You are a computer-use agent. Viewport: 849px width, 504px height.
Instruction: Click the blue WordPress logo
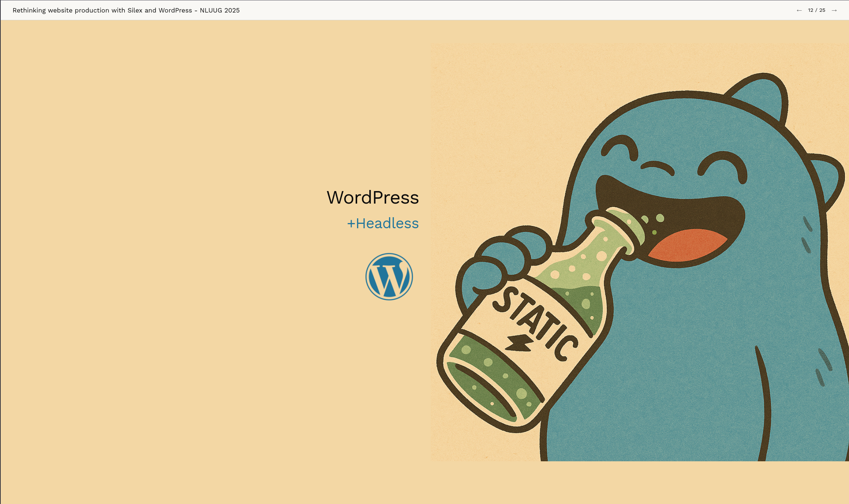[x=389, y=276]
